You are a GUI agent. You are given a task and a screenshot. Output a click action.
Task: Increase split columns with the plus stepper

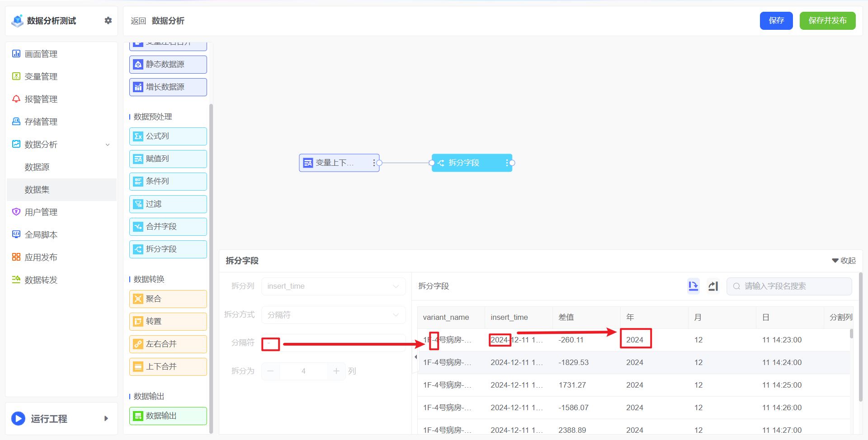pyautogui.click(x=336, y=371)
